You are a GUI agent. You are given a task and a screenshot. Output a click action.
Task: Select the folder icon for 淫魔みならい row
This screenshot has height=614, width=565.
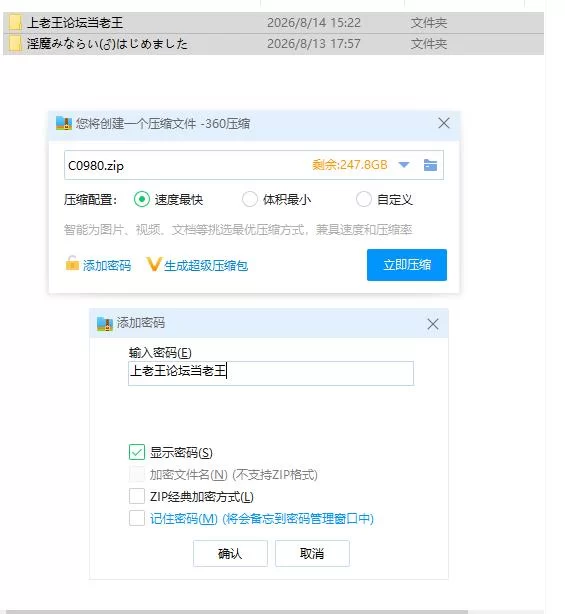point(15,43)
